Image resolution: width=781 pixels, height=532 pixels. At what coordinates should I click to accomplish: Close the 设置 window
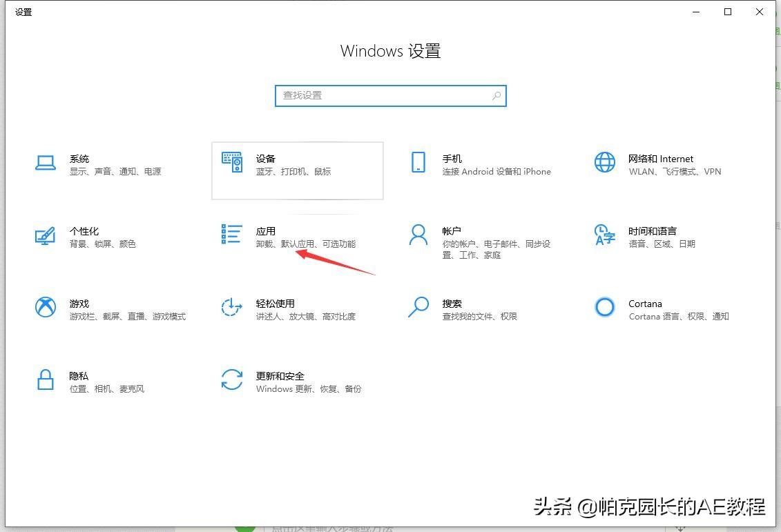point(759,12)
